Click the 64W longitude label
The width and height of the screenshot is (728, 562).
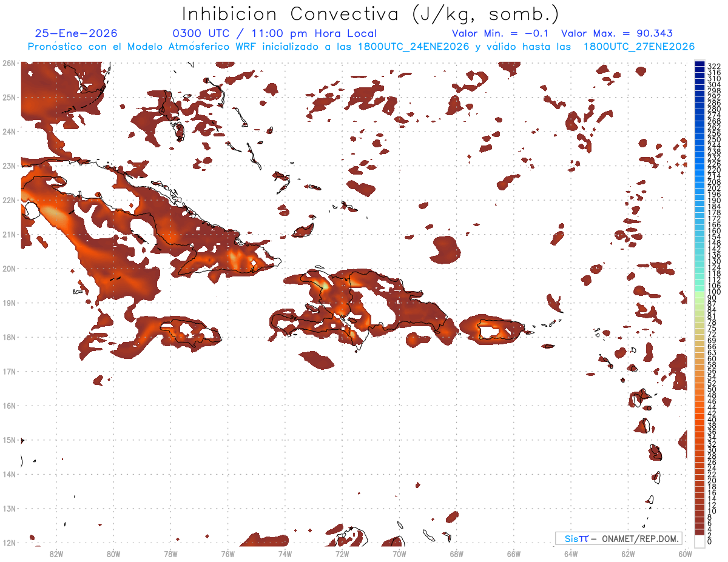coord(571,554)
